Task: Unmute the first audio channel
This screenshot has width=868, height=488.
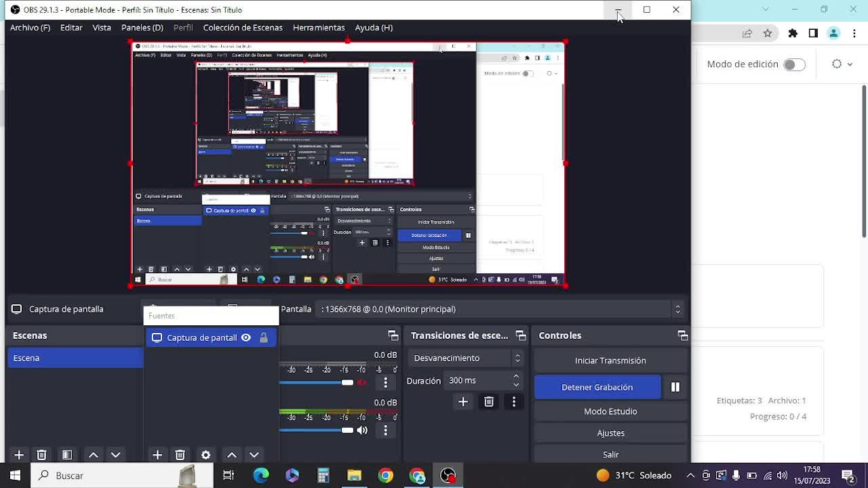Action: point(362,382)
